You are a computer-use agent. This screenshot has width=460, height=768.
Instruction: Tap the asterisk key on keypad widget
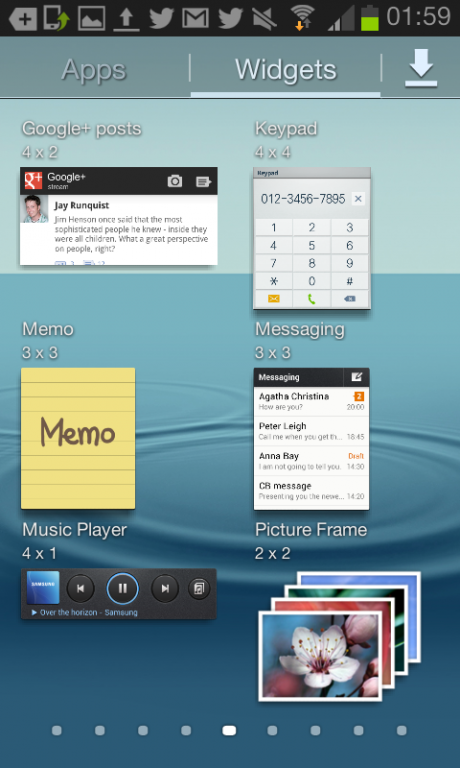click(x=273, y=281)
